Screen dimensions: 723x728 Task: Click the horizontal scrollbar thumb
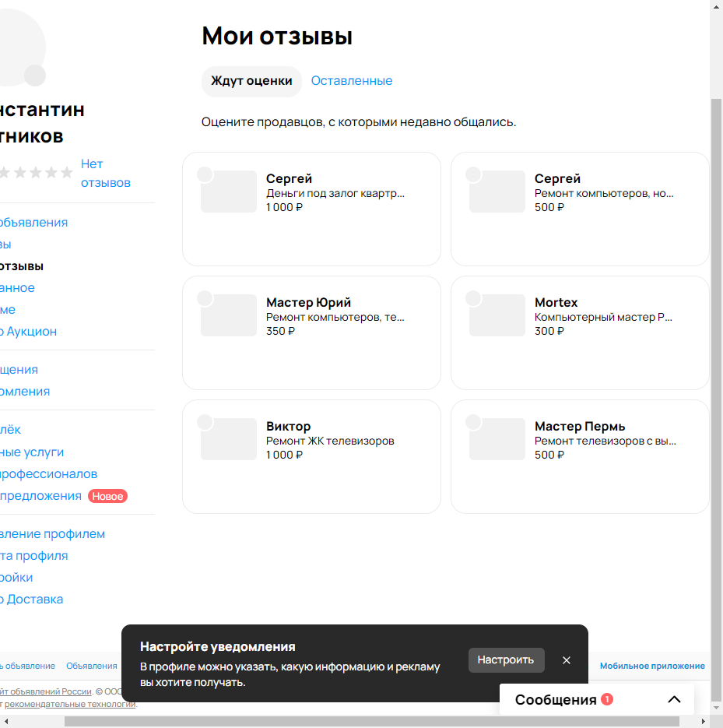tap(371, 722)
